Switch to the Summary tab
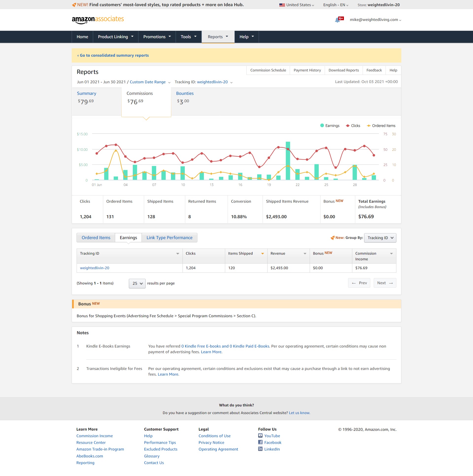473x476 pixels. (x=97, y=101)
